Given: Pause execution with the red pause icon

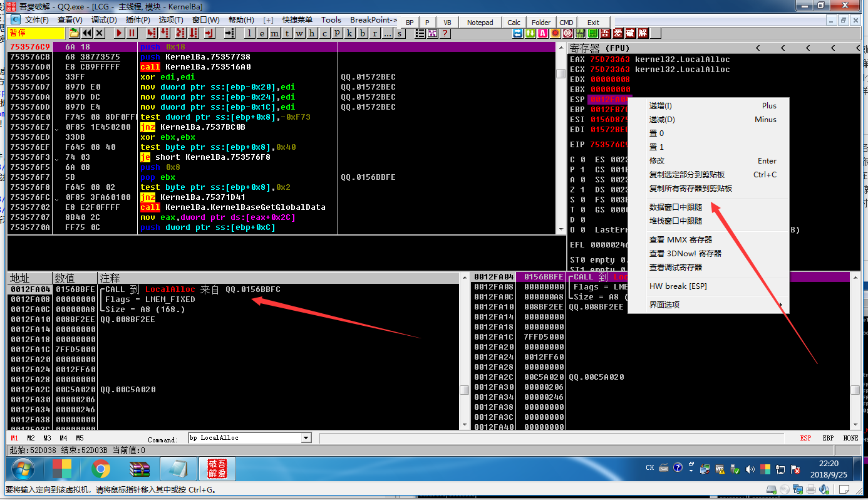Looking at the screenshot, I should pyautogui.click(x=132, y=33).
